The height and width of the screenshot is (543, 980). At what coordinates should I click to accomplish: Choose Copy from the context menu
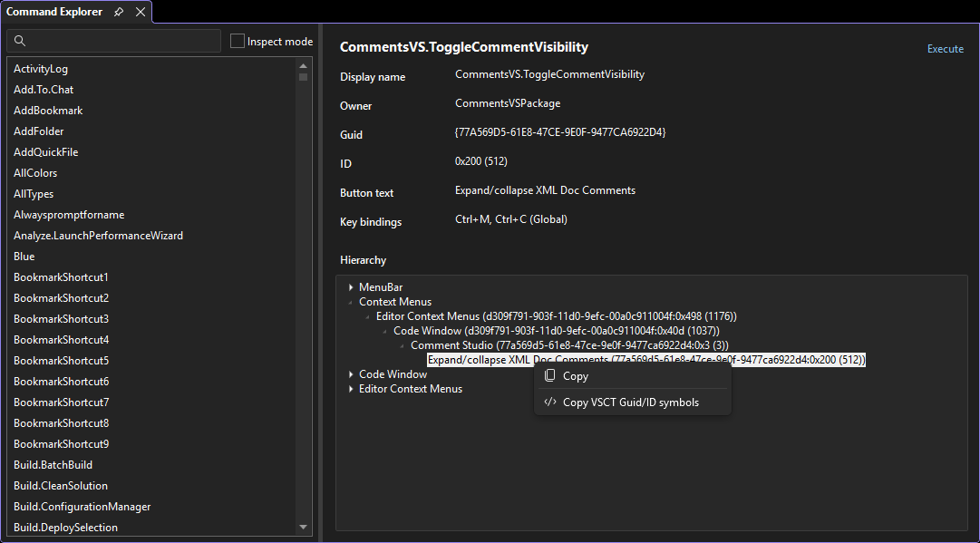(576, 376)
